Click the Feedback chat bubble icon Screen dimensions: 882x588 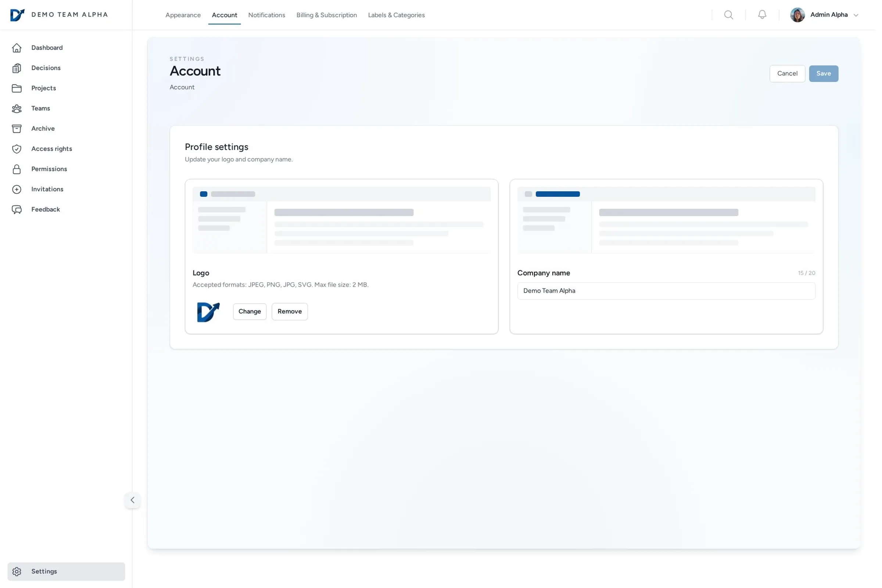[x=17, y=209]
